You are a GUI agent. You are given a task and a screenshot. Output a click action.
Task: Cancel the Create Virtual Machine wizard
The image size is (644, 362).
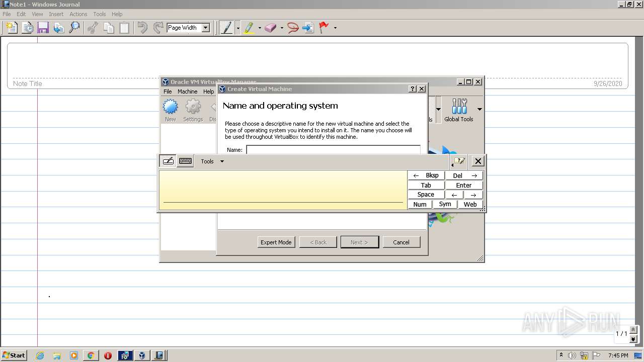(401, 242)
